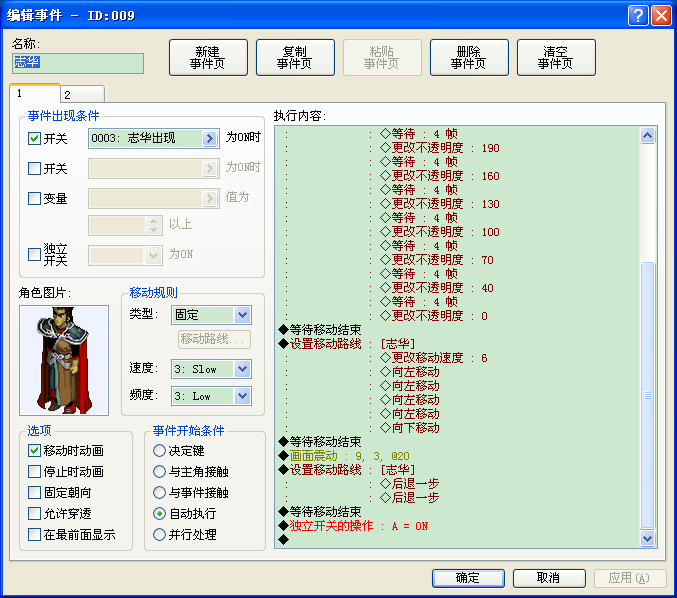Screen dimensions: 677x598
Task: Select the 更改不透明度 : 100 line
Action: coord(440,232)
